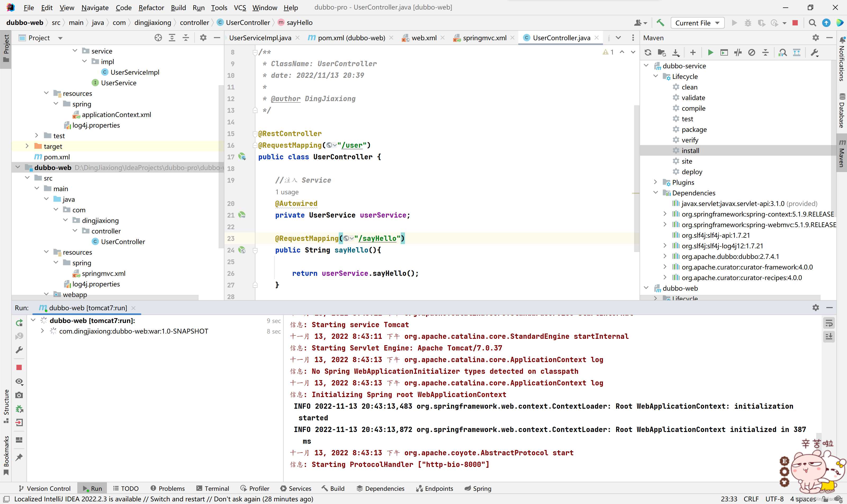Open Endpoints tool window
Viewport: 847px width, 504px height.
pos(435,488)
